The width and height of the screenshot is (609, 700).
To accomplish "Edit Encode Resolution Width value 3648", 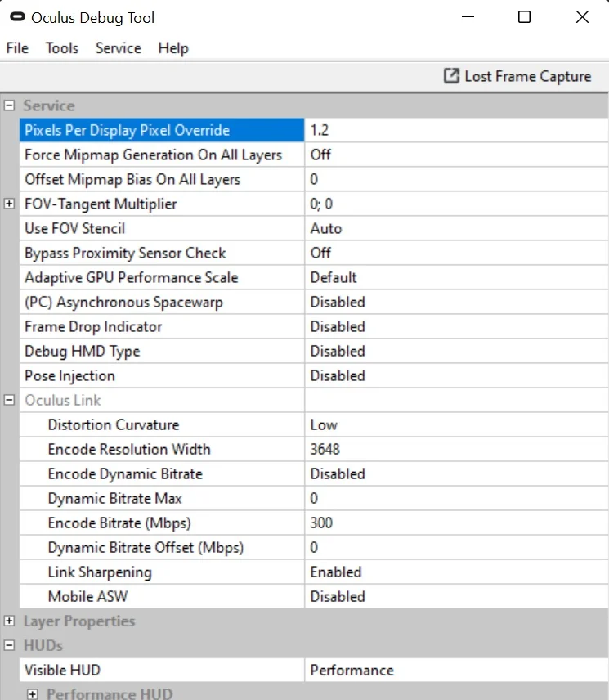I will pos(456,449).
